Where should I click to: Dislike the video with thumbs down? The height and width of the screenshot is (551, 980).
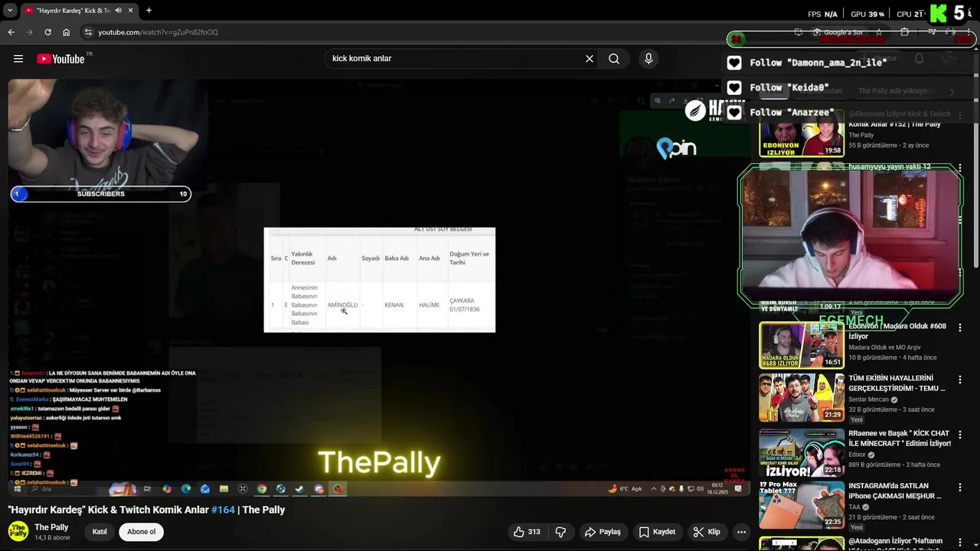pos(560,532)
